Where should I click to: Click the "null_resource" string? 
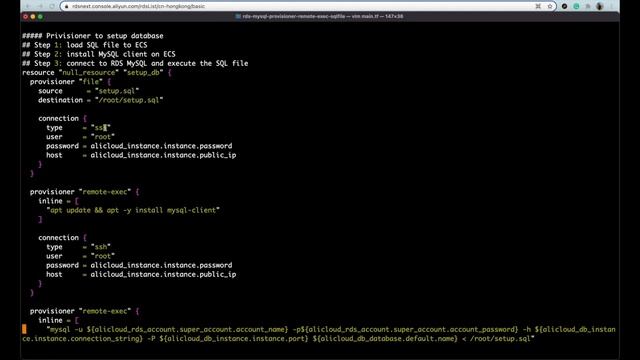pyautogui.click(x=89, y=73)
